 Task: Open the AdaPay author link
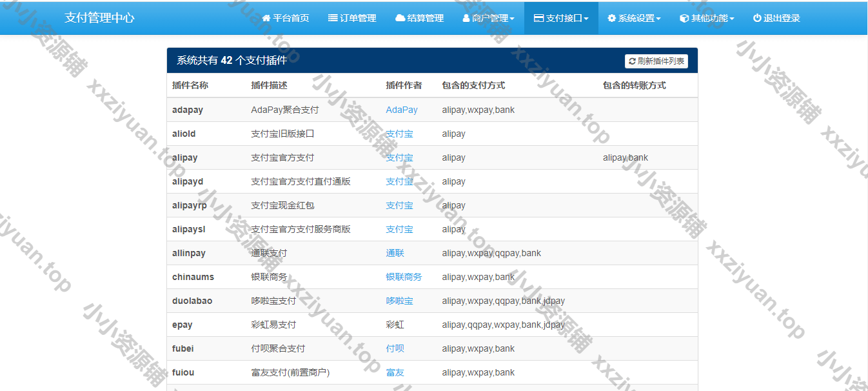click(x=401, y=110)
